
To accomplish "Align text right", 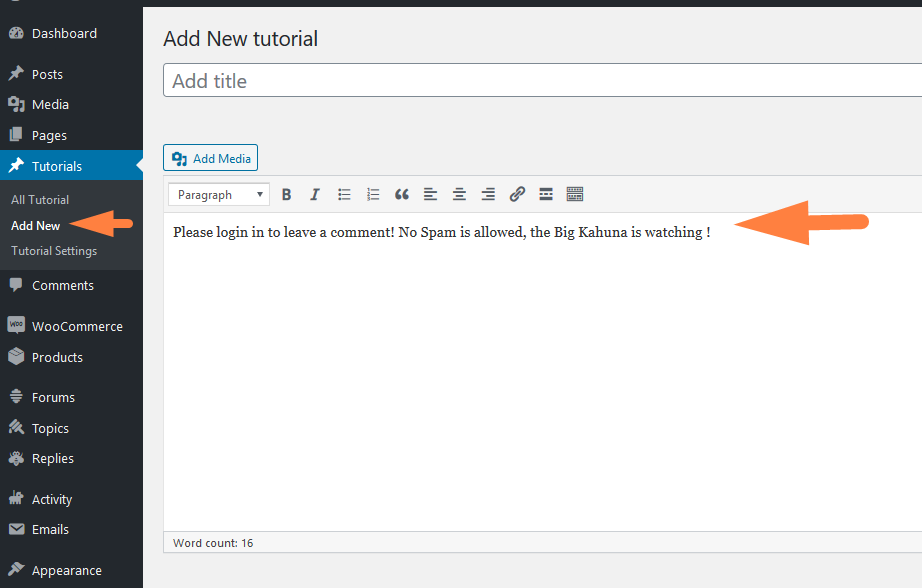I will point(488,195).
